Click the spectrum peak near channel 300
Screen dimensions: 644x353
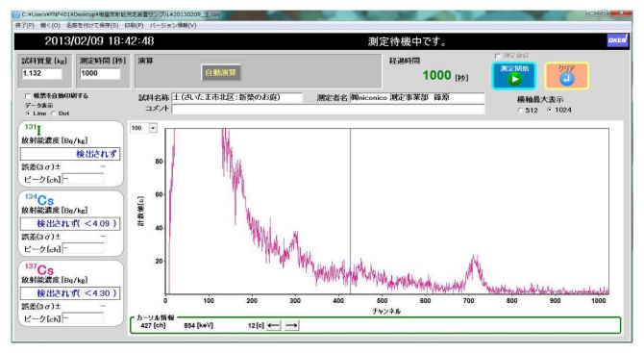pos(295,242)
